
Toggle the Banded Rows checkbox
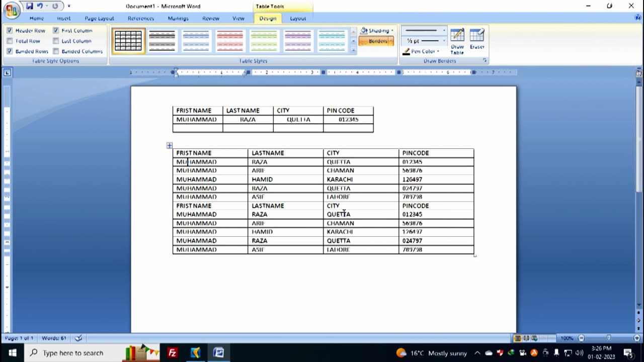[x=10, y=51]
